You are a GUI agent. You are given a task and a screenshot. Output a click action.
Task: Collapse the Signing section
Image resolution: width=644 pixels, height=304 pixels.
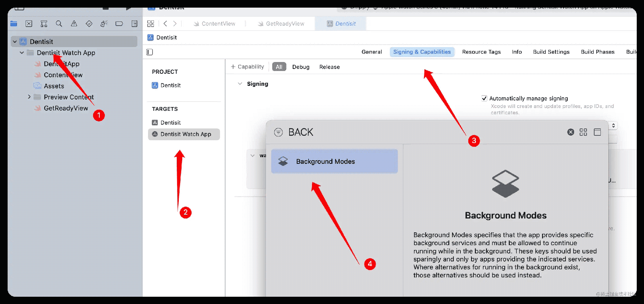click(240, 84)
